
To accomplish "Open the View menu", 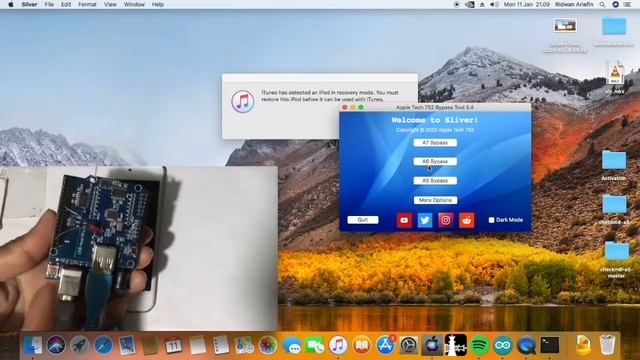I will click(110, 4).
